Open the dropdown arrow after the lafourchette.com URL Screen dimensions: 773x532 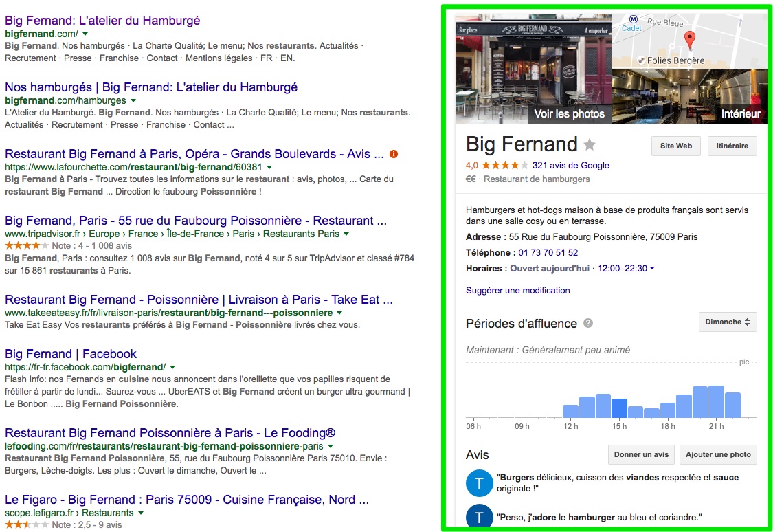pos(269,167)
